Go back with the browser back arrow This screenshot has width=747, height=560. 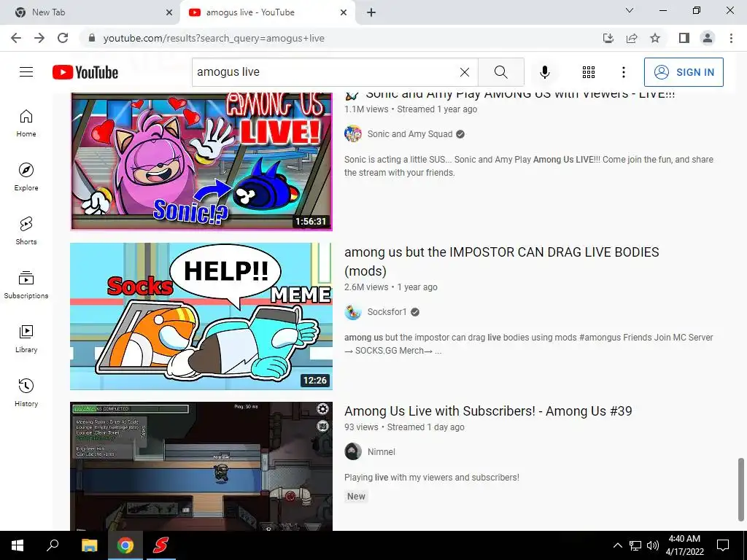16,38
